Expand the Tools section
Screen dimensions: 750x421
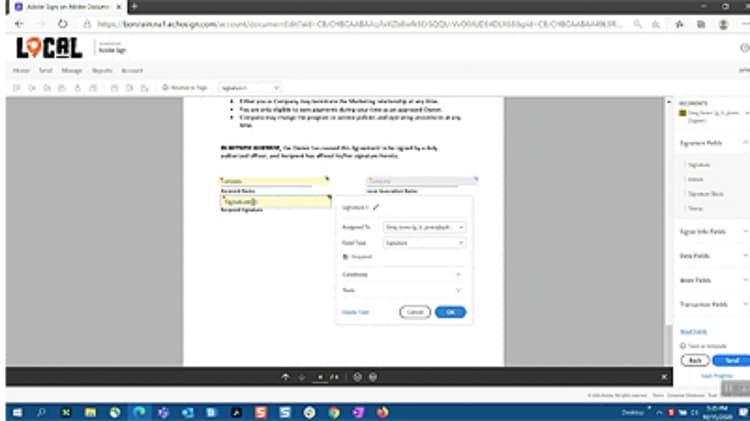(x=402, y=290)
